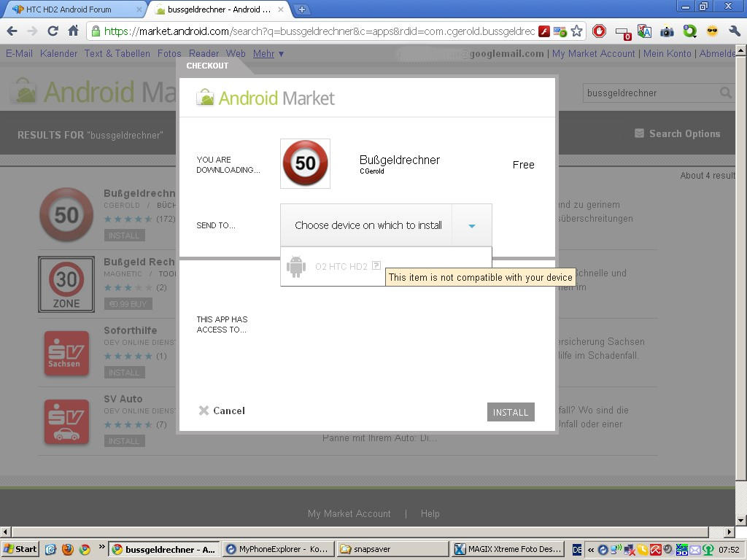Close the HTC HD2 Android Forum tab
This screenshot has width=747, height=560.
click(139, 9)
